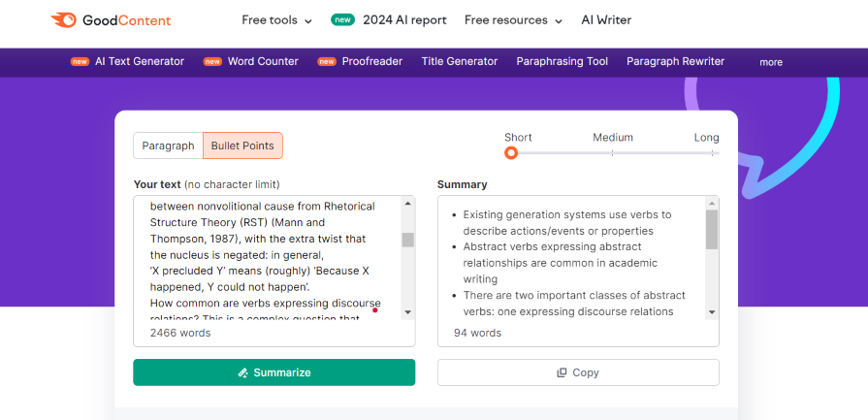868x420 pixels.
Task: Open the AI Writer menu item
Action: 606,20
